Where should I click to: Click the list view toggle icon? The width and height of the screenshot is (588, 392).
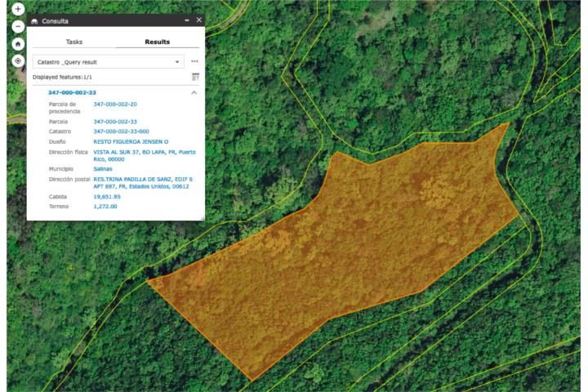point(195,77)
